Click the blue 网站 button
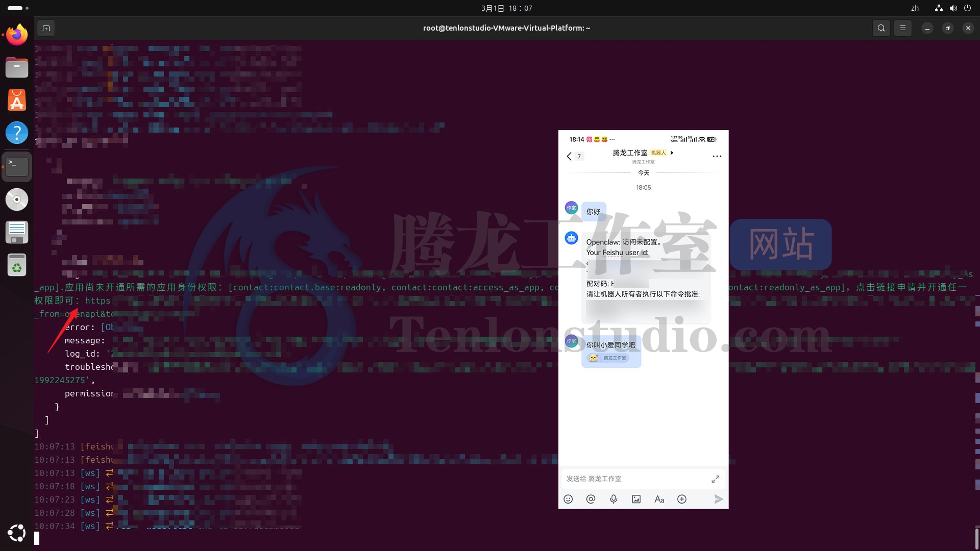 click(x=780, y=244)
